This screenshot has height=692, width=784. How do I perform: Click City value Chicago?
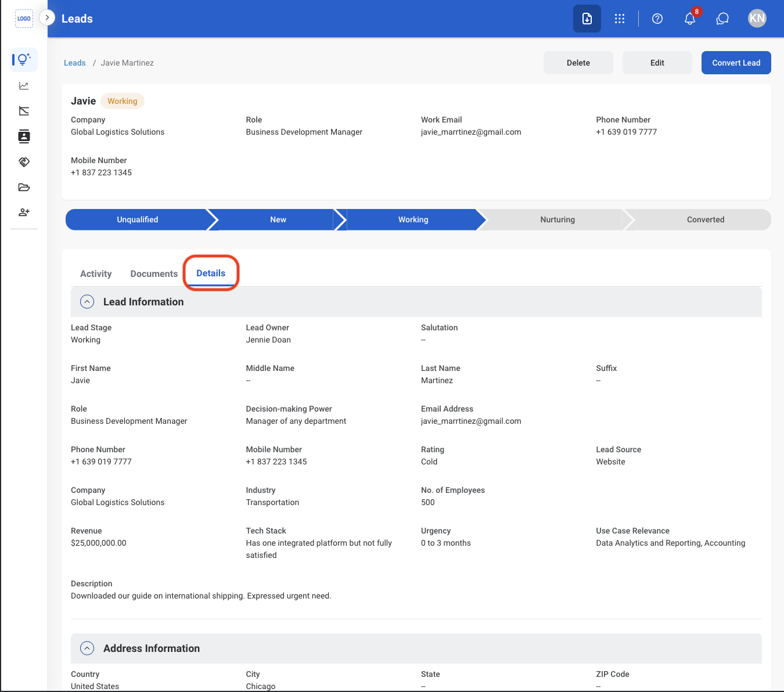261,686
